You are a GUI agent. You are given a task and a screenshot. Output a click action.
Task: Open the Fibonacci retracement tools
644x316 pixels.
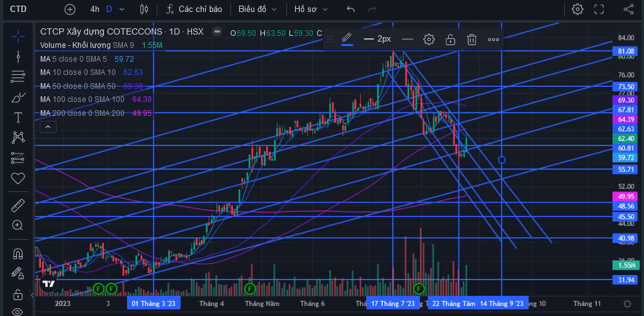tap(18, 76)
